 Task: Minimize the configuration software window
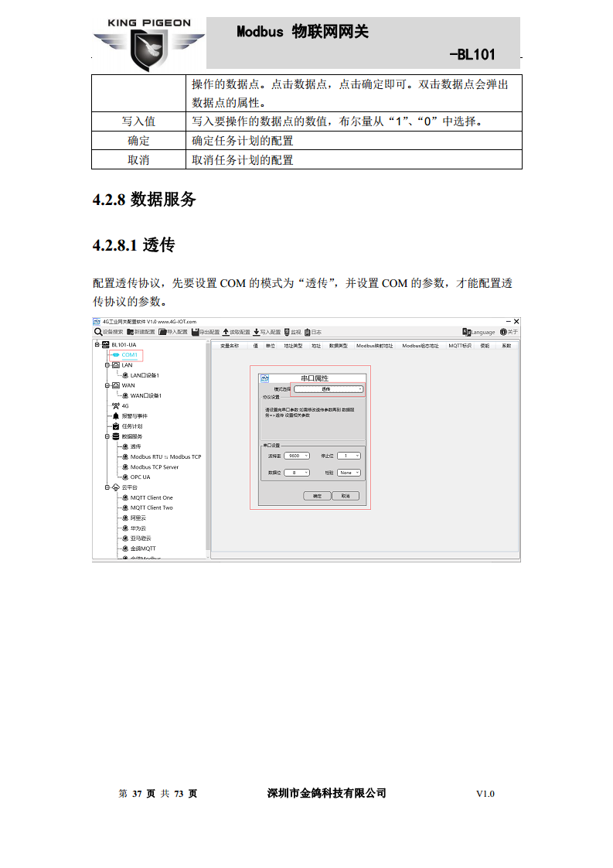tap(509, 321)
